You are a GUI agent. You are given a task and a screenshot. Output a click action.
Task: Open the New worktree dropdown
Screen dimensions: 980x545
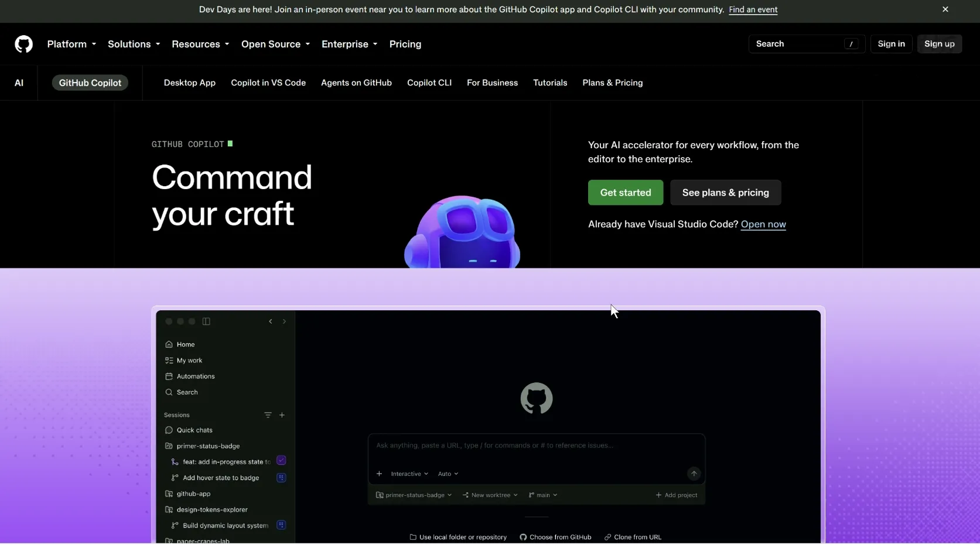click(x=490, y=495)
